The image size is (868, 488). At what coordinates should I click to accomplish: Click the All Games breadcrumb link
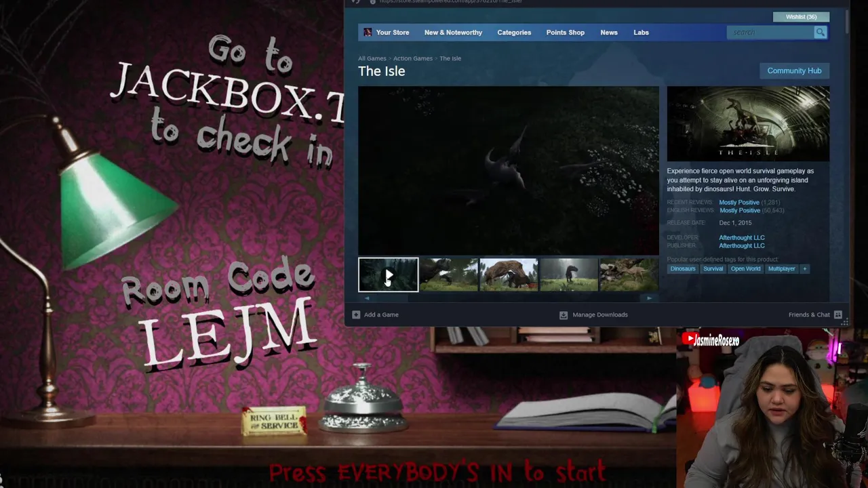pos(372,58)
